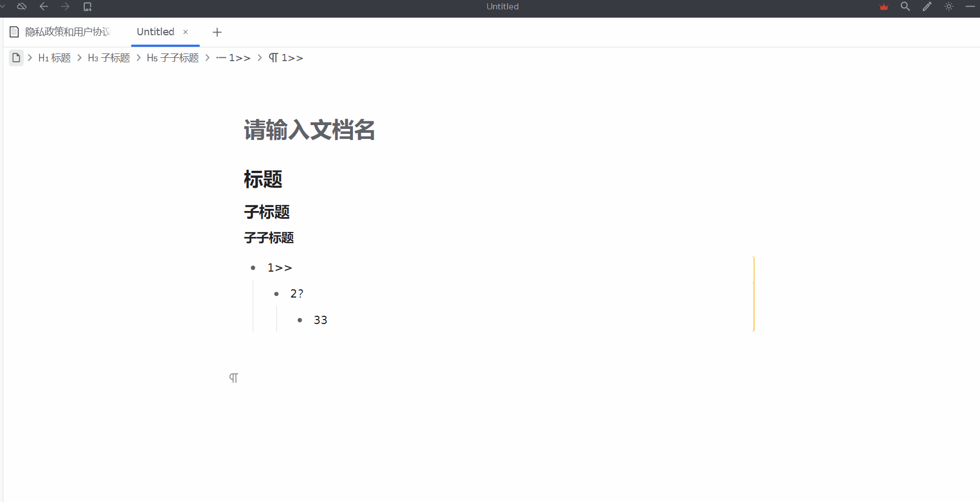
Task: Jump to H5 子子标题 in the breadcrumb
Action: [173, 58]
